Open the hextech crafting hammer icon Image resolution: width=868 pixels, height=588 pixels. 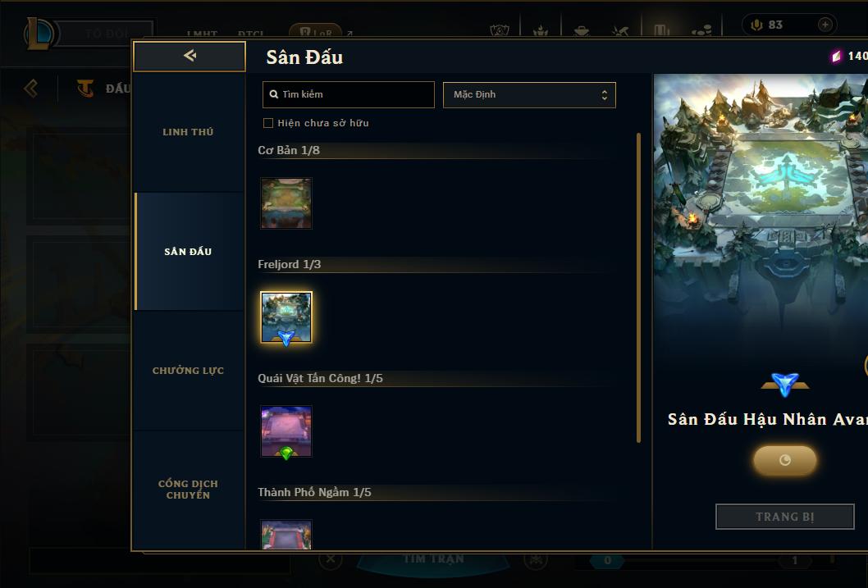click(x=620, y=30)
